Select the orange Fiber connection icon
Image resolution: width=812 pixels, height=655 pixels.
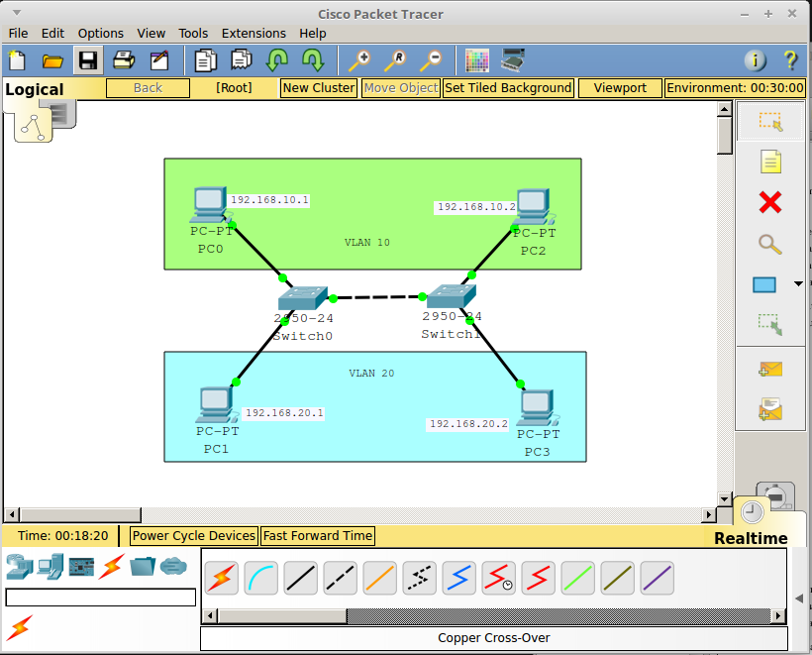(379, 578)
